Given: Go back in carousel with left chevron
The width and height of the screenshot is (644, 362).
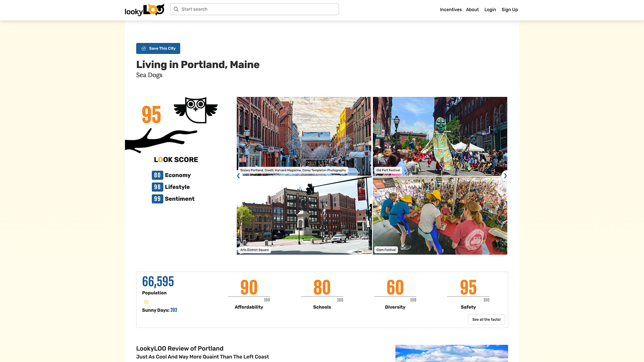Looking at the screenshot, I should (238, 176).
